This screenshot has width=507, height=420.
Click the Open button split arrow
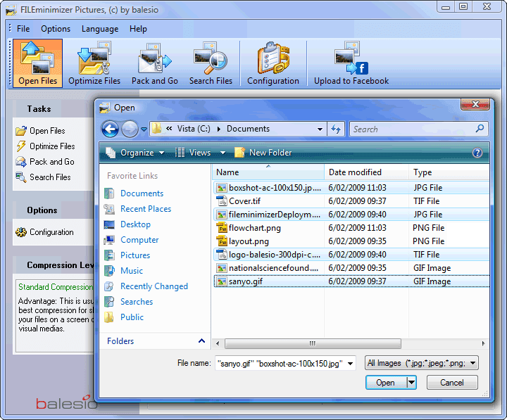coord(411,383)
